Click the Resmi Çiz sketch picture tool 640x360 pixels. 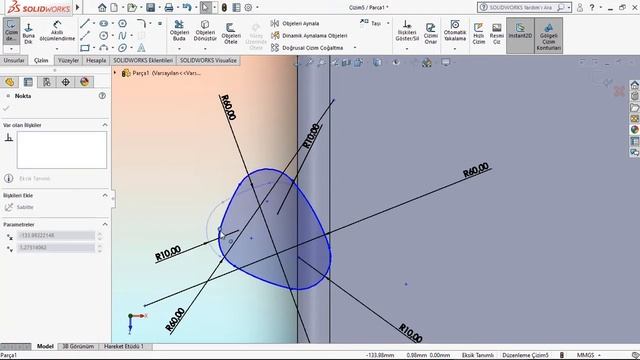point(497,33)
